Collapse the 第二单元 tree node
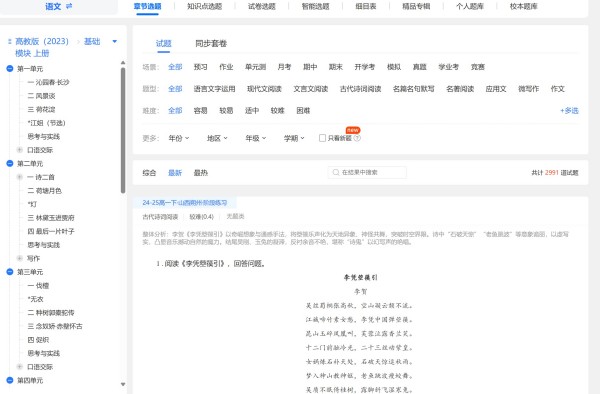The height and width of the screenshot is (394, 600). (x=10, y=163)
